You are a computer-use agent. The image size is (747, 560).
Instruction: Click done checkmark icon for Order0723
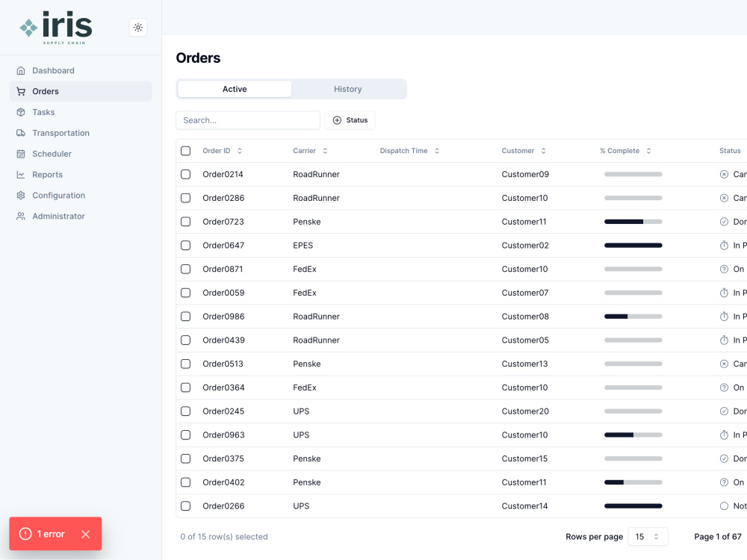(724, 222)
